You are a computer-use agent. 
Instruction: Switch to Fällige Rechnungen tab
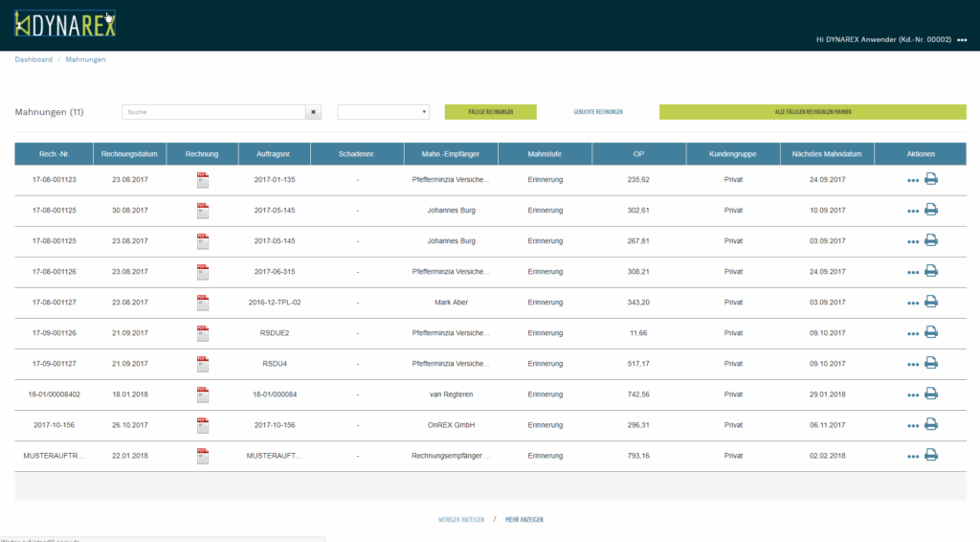click(x=490, y=112)
